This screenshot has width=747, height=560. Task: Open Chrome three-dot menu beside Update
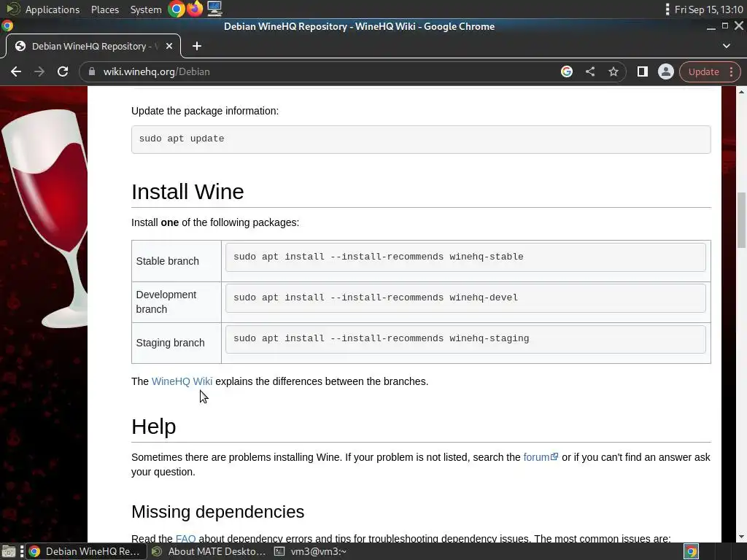click(731, 71)
